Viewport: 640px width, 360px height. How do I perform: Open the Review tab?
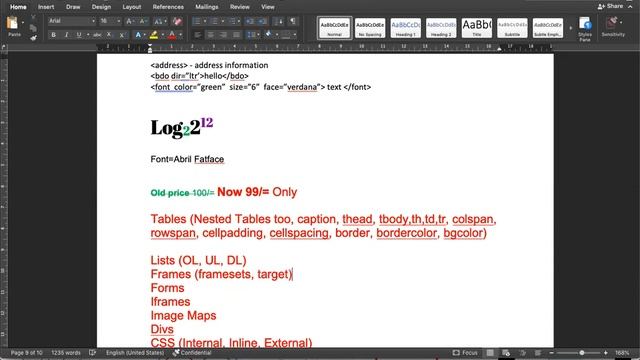240,7
